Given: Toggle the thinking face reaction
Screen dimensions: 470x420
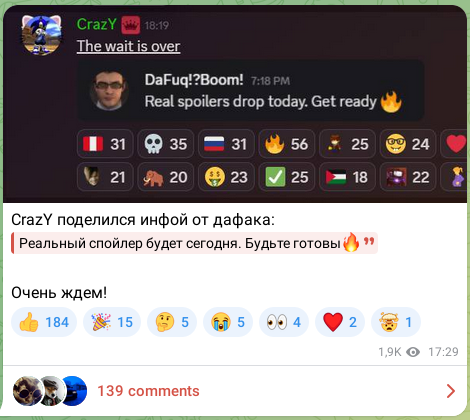Looking at the screenshot, I should 172,322.
